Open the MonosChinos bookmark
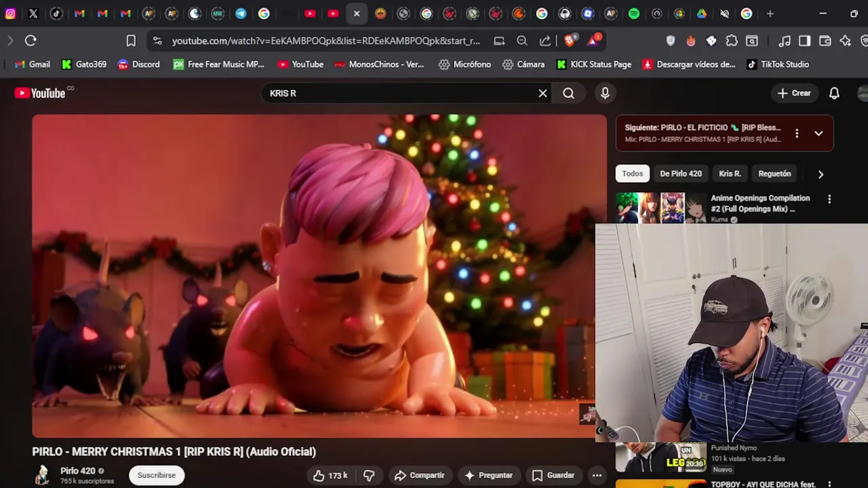The height and width of the screenshot is (488, 868). pyautogui.click(x=379, y=64)
